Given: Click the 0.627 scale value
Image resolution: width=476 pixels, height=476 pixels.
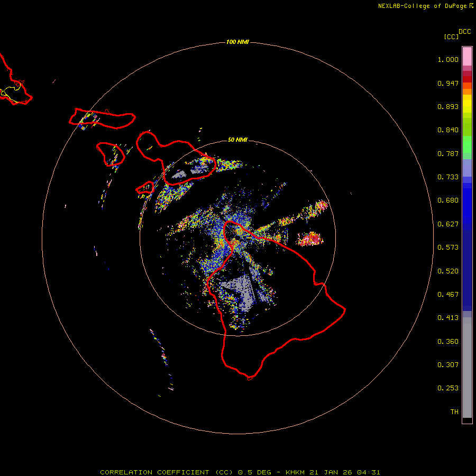Looking at the screenshot, I should point(448,224).
